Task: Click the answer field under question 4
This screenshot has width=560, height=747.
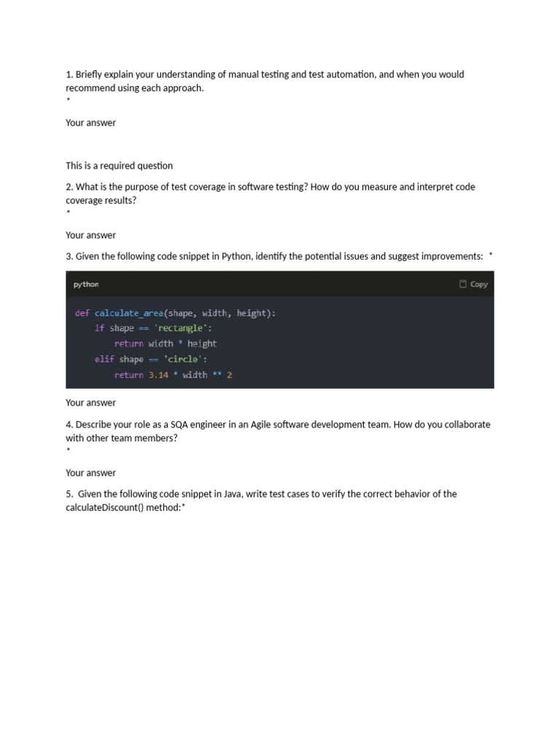Action: [90, 473]
